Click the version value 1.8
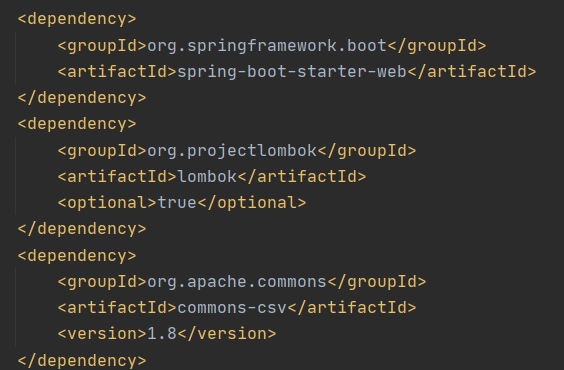 pyautogui.click(x=162, y=334)
